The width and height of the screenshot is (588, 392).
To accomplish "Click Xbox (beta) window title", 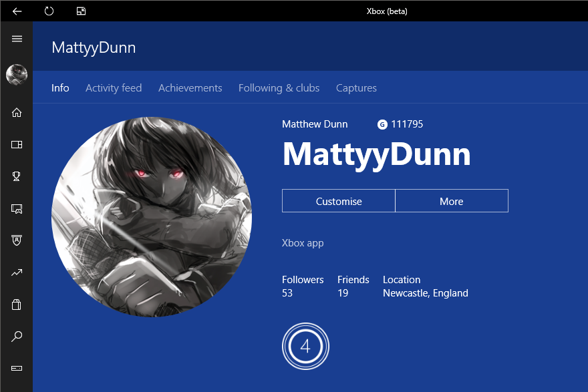I will point(387,11).
